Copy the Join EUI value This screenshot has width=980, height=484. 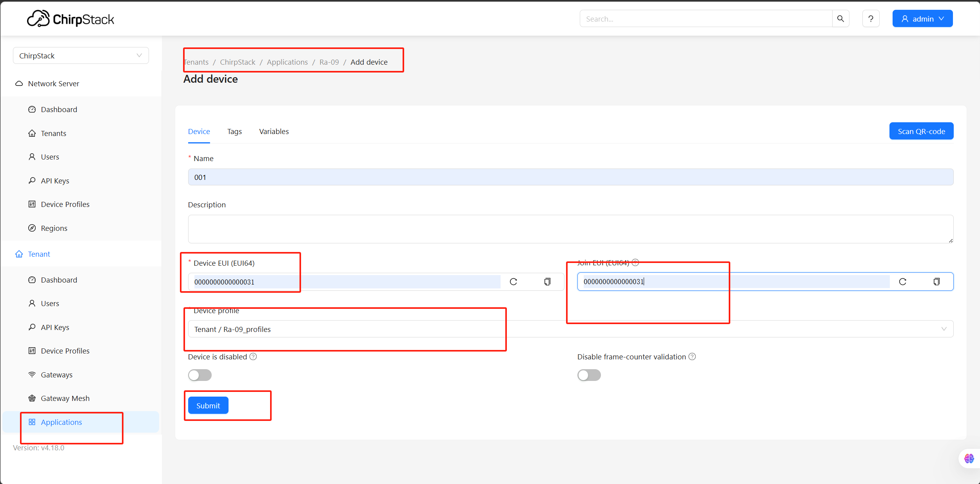[x=936, y=282]
